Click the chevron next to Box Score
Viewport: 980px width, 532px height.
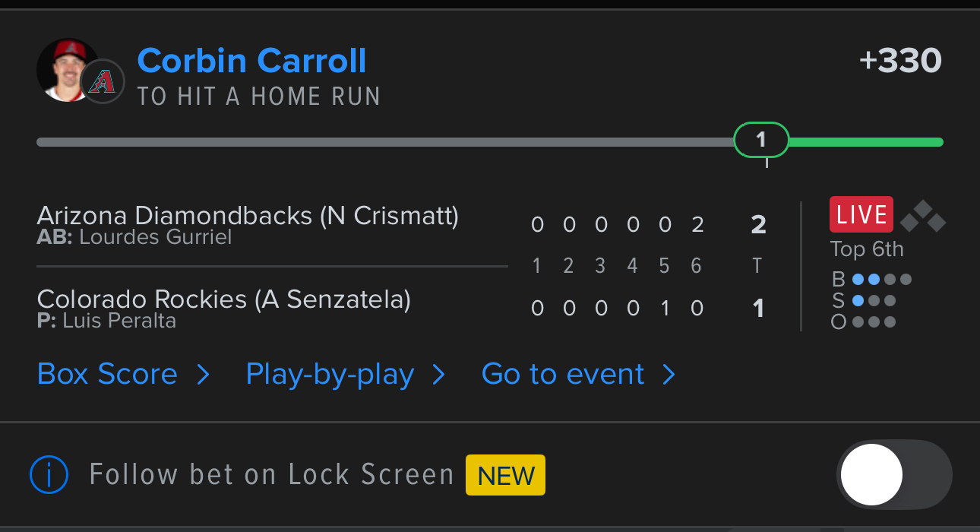(x=203, y=375)
